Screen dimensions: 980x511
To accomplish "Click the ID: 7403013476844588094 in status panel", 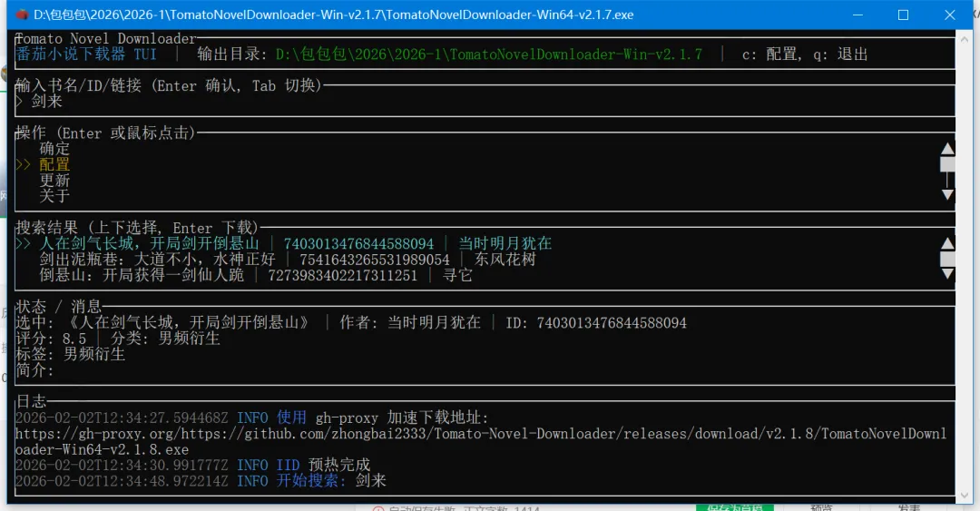I will coord(595,323).
